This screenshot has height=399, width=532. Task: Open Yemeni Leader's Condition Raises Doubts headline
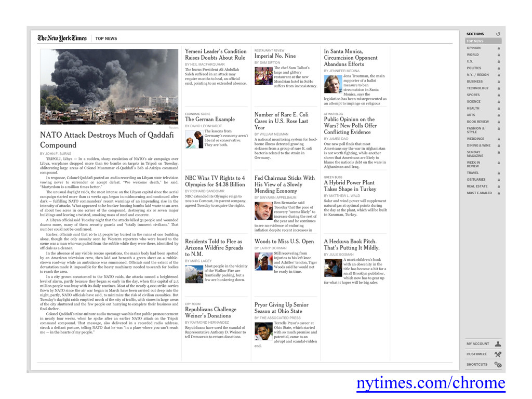point(216,54)
